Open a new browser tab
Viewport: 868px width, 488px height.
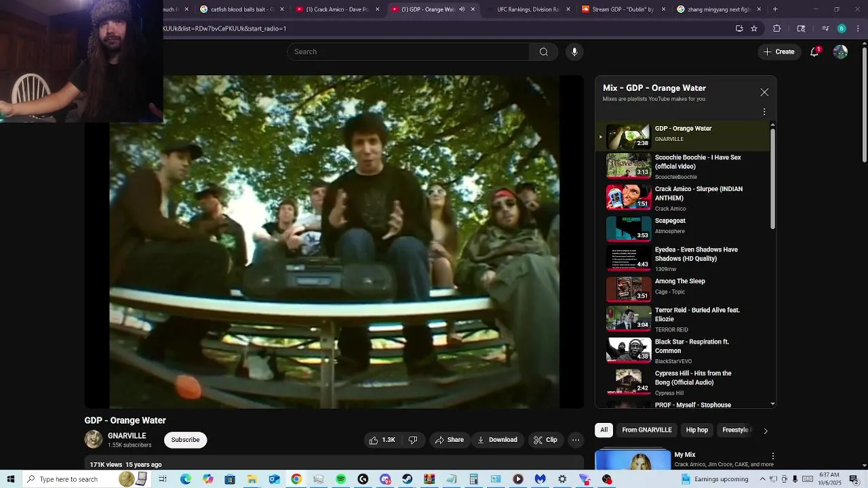775,9
